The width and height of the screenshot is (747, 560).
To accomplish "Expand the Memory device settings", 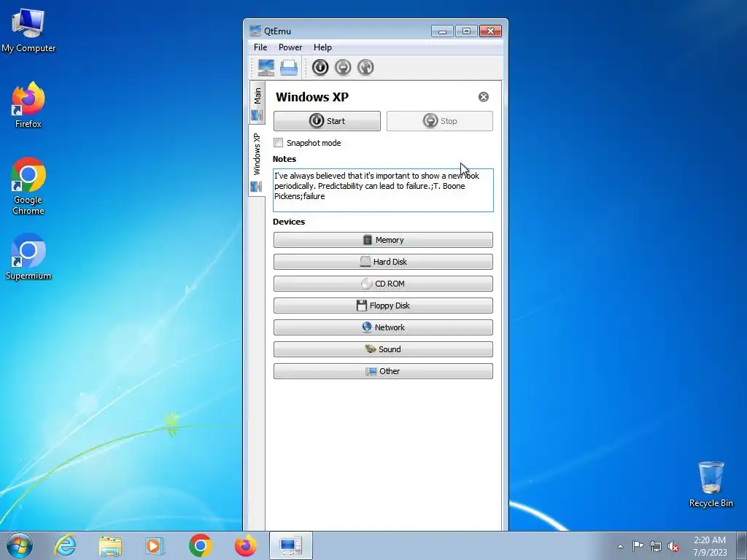I will click(x=383, y=240).
